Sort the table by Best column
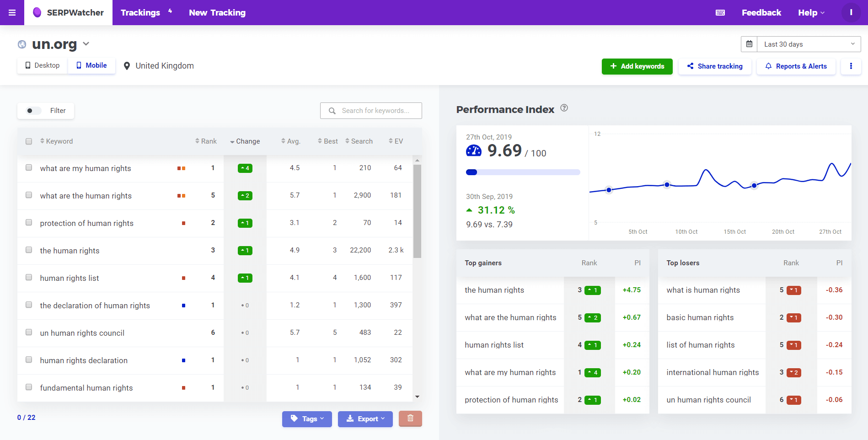Viewport: 868px width, 440px height. click(328, 141)
